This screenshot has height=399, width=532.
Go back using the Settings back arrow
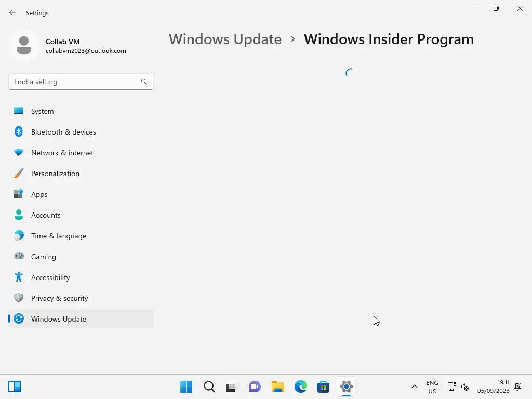pyautogui.click(x=12, y=12)
